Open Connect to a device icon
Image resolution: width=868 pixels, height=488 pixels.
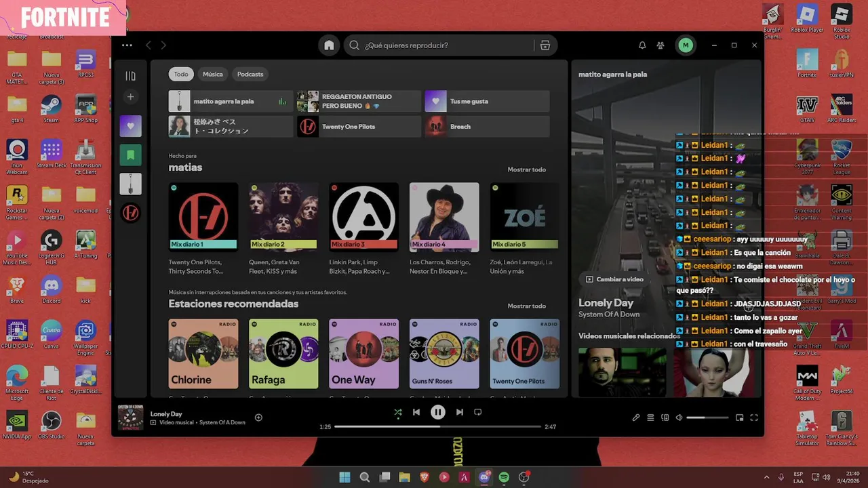(x=665, y=418)
